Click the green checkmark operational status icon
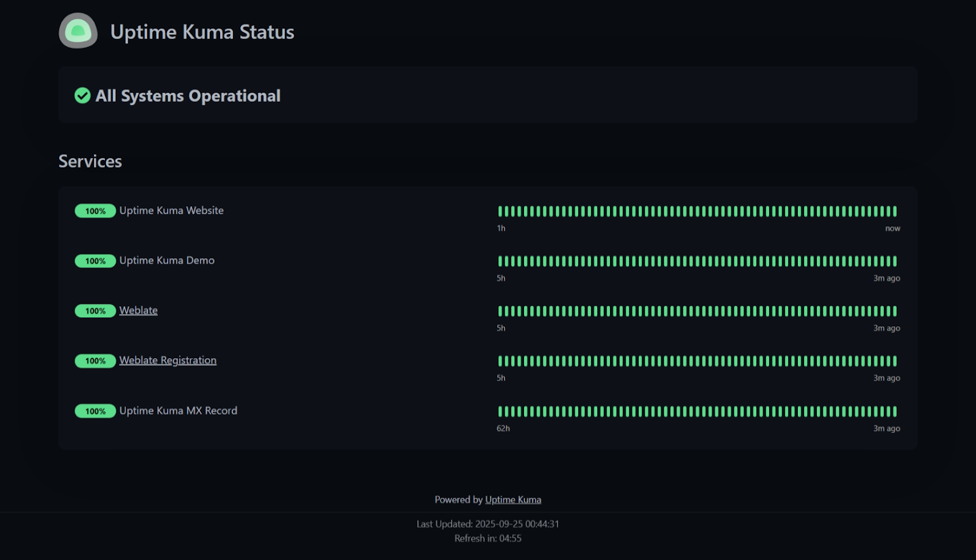This screenshot has height=560, width=976. (82, 96)
